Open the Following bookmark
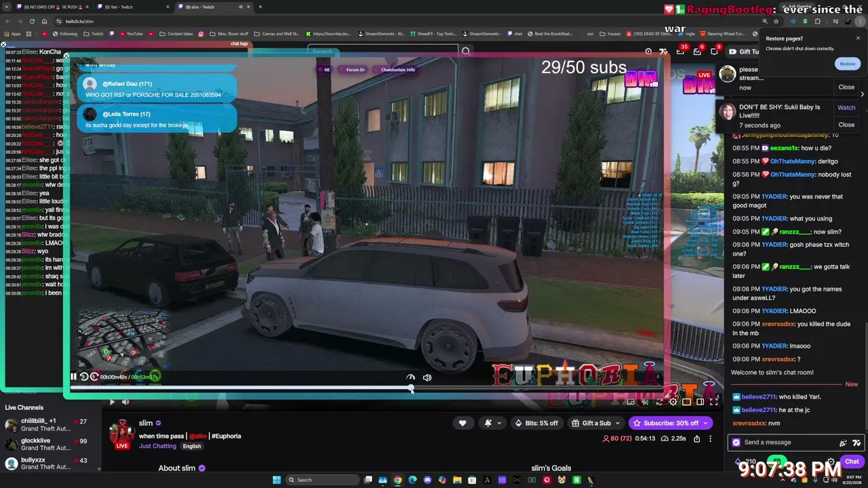868x488 pixels. click(x=64, y=34)
